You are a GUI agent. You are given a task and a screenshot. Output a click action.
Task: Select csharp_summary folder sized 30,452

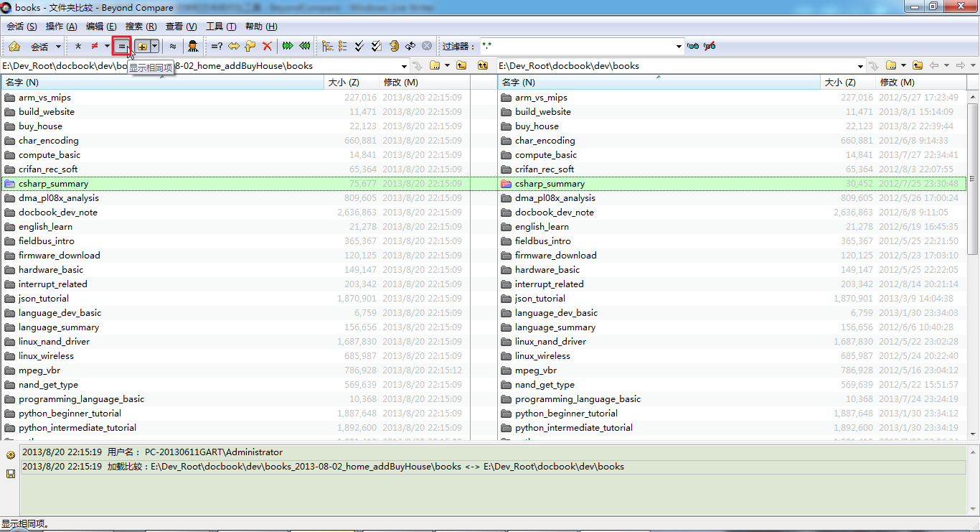[732, 184]
